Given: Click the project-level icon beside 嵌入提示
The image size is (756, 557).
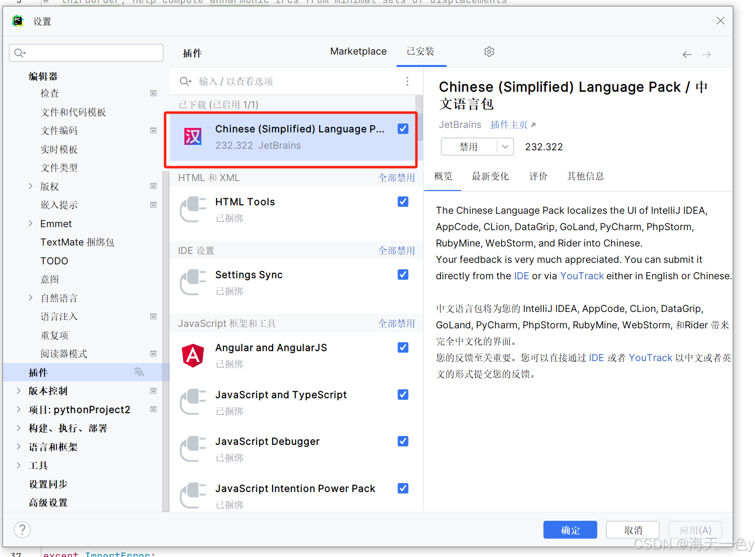Looking at the screenshot, I should coord(154,205).
